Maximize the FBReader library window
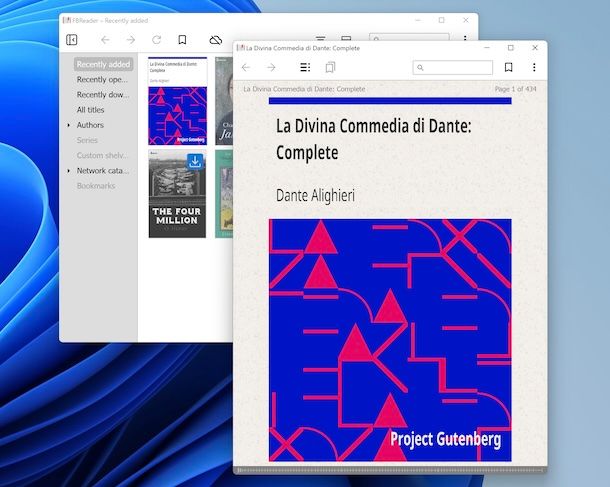The image size is (610, 487). point(442,20)
